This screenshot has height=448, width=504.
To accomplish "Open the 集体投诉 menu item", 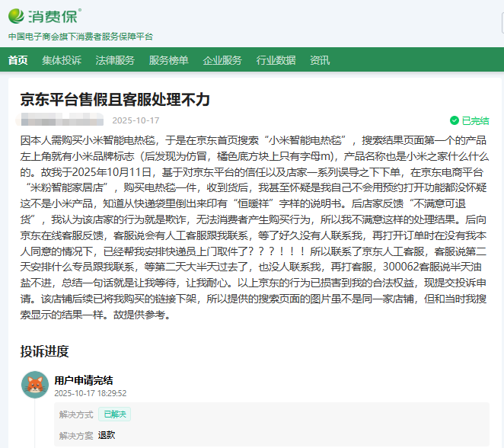I will coord(62,61).
